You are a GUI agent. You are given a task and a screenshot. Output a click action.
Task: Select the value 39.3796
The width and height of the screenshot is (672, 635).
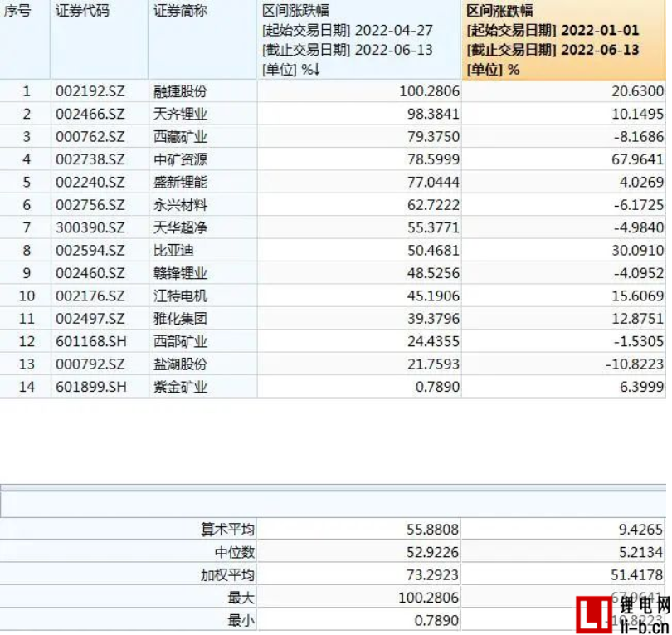point(433,319)
